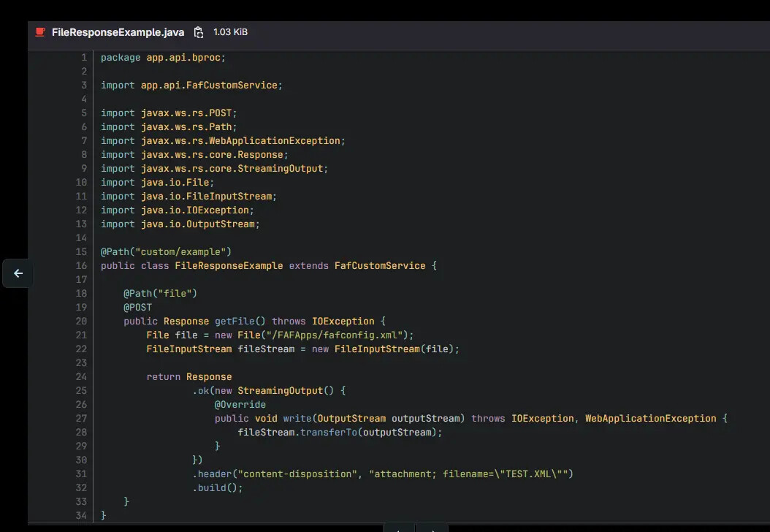Open the FileResponseExample.java file title

(118, 32)
